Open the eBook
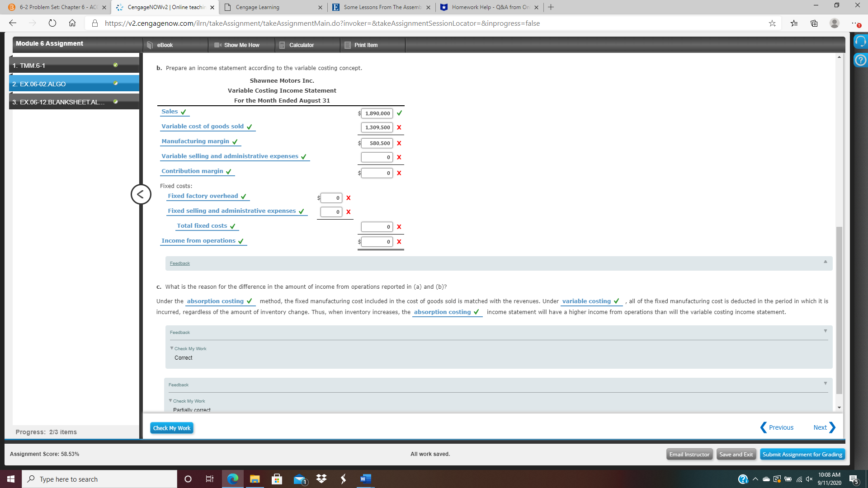The height and width of the screenshot is (488, 868). point(165,45)
